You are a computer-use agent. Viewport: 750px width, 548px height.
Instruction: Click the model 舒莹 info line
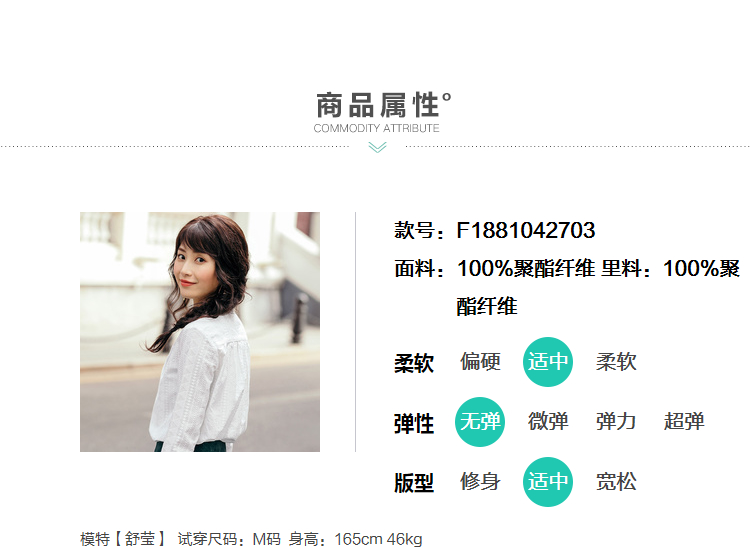251,539
